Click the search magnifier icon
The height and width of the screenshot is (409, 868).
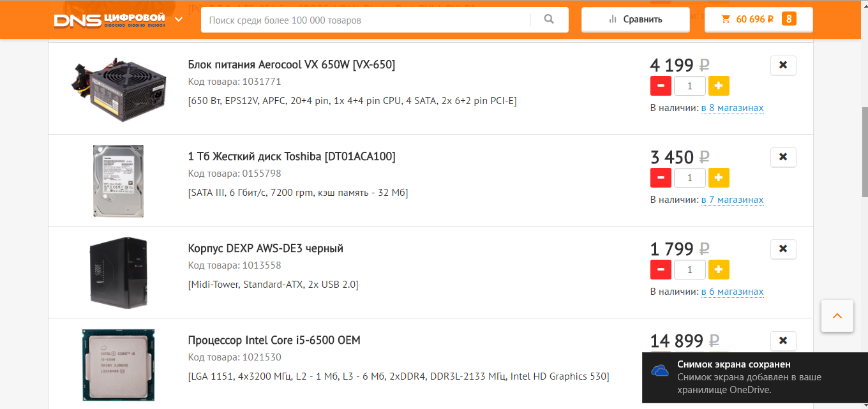point(549,19)
